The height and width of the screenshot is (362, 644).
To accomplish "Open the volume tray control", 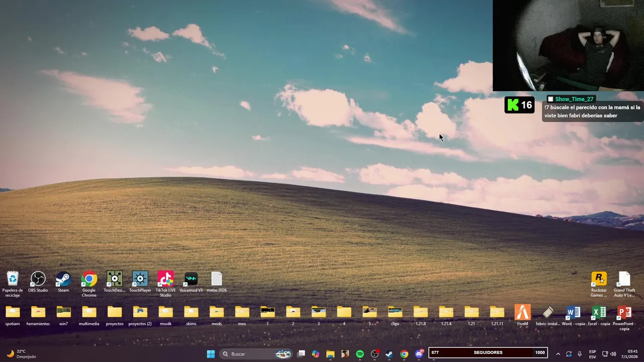I will (613, 354).
